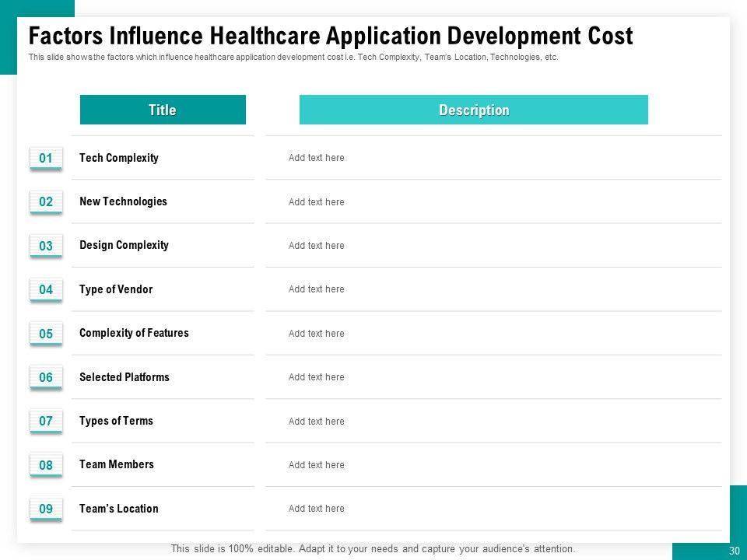The width and height of the screenshot is (747, 560).
Task: Click the Title column header
Action: click(163, 110)
